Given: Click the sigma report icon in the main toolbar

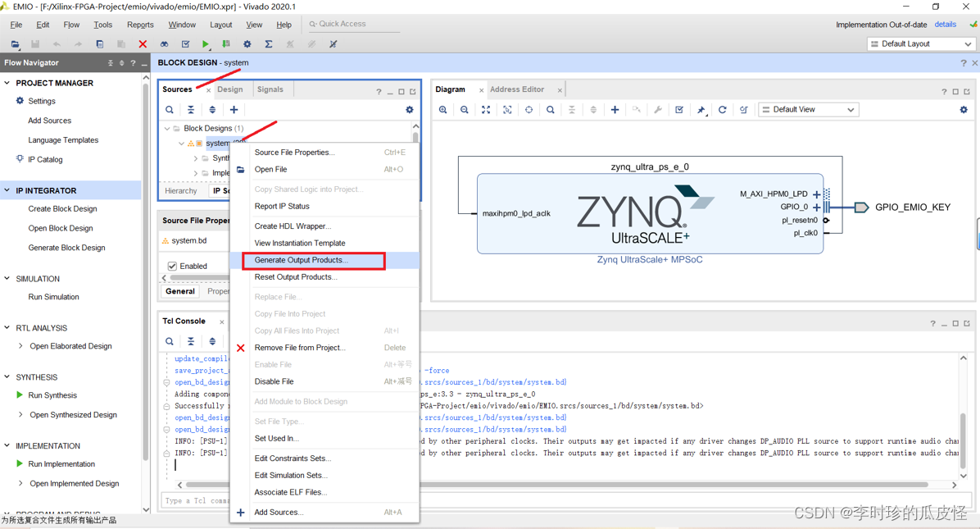Looking at the screenshot, I should 269,43.
